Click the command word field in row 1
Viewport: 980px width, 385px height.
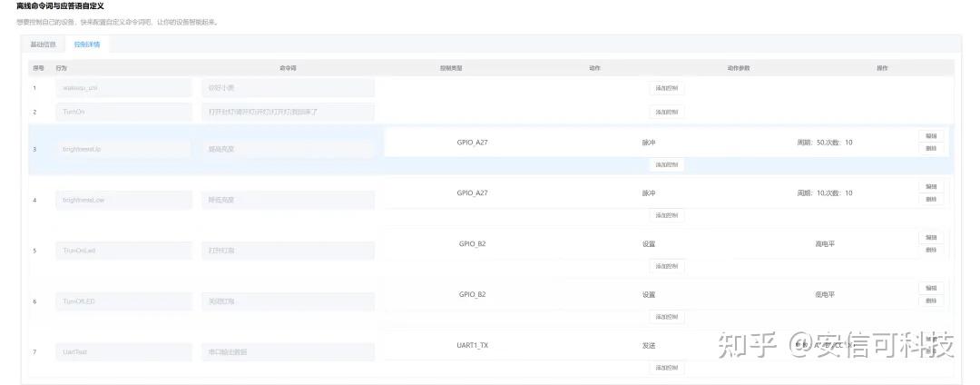click(x=289, y=88)
